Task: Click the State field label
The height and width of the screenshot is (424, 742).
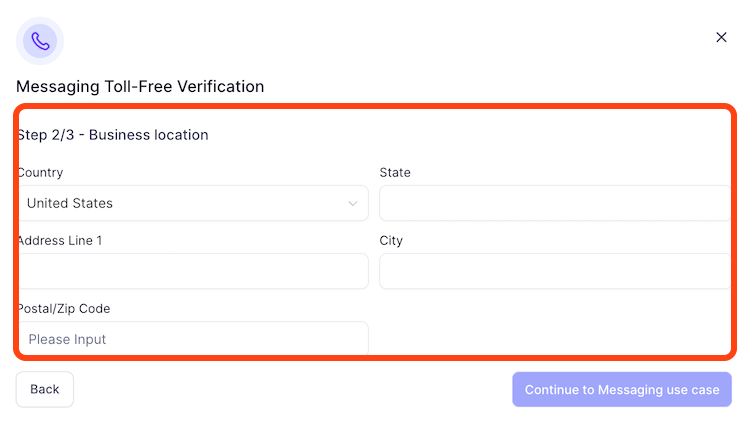Action: tap(395, 172)
